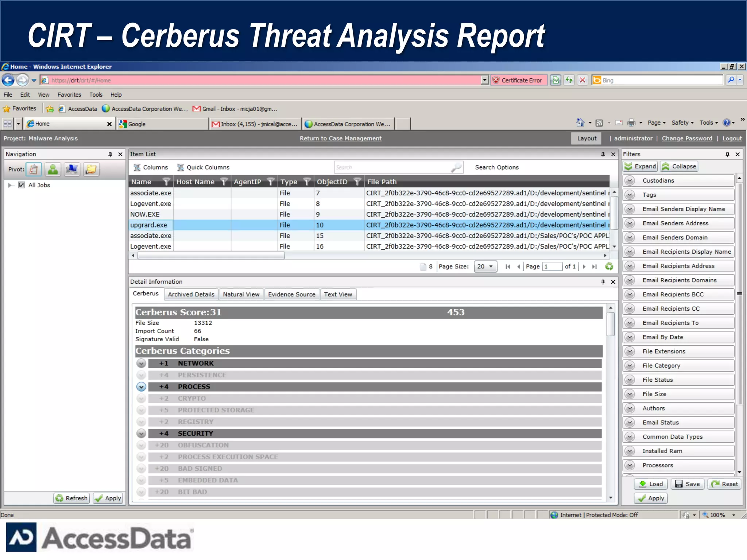Image resolution: width=747 pixels, height=560 pixels.
Task: Select the clipboard Pivot icon
Action: coord(34,169)
